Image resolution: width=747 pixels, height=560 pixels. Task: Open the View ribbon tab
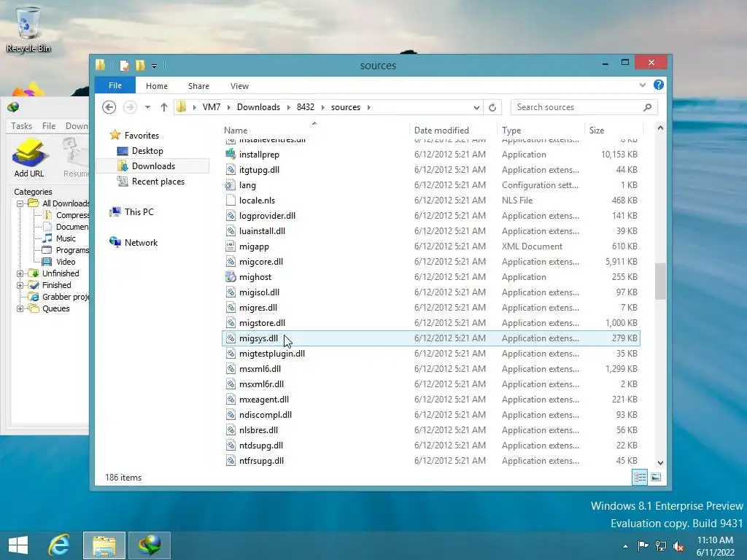[239, 86]
